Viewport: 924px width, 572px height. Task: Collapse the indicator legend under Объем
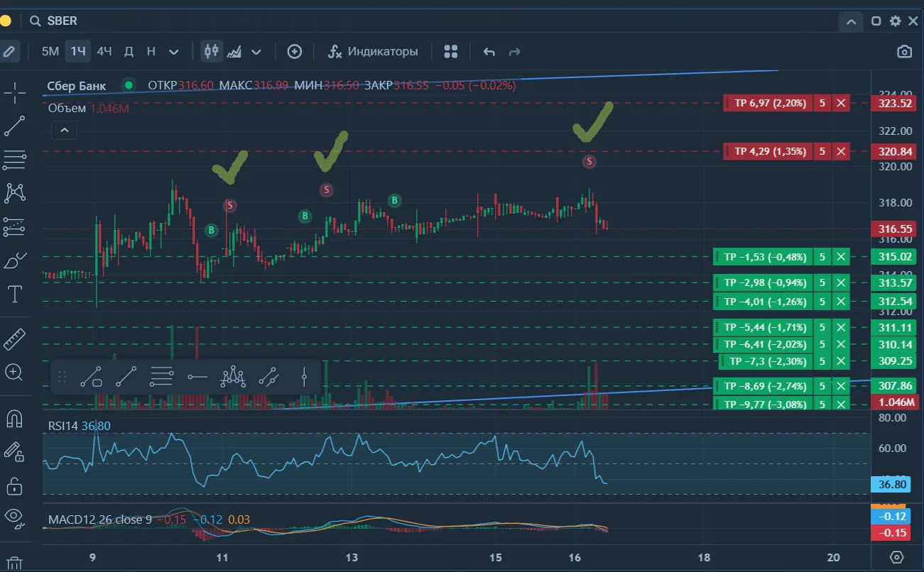coord(64,131)
